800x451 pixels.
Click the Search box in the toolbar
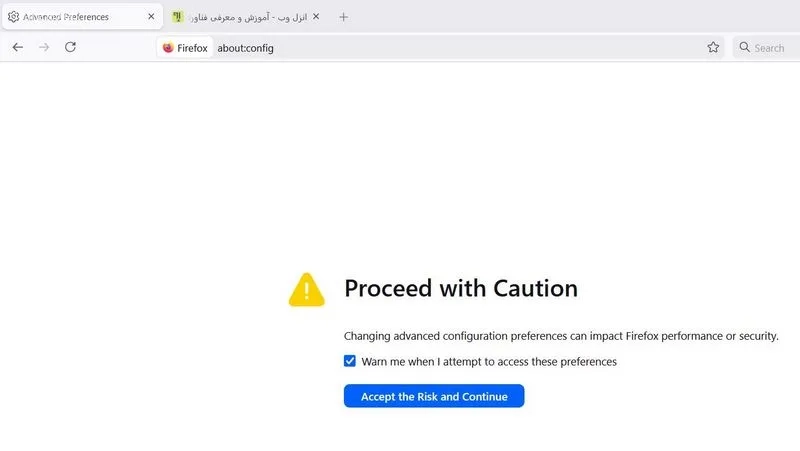(x=766, y=48)
